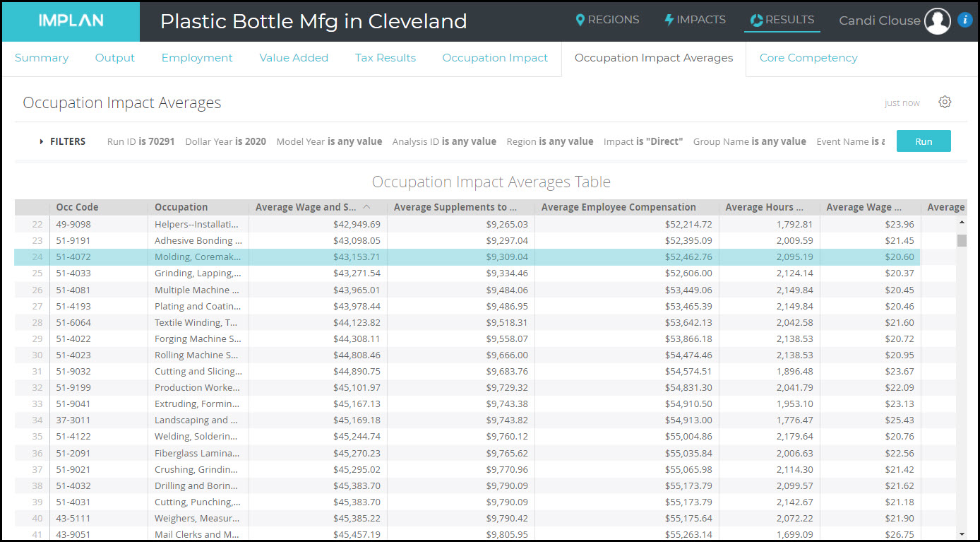980x542 pixels.
Task: Click the Group Name is any value filter
Action: pos(750,141)
